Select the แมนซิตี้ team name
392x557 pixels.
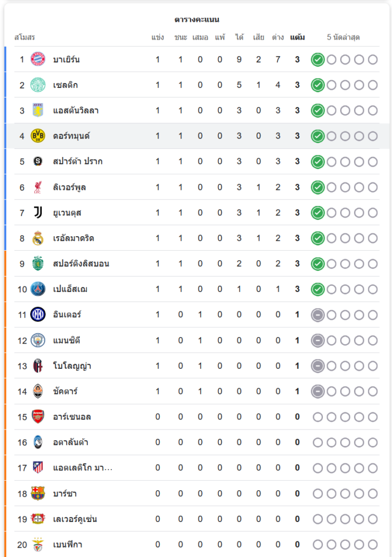click(x=70, y=340)
